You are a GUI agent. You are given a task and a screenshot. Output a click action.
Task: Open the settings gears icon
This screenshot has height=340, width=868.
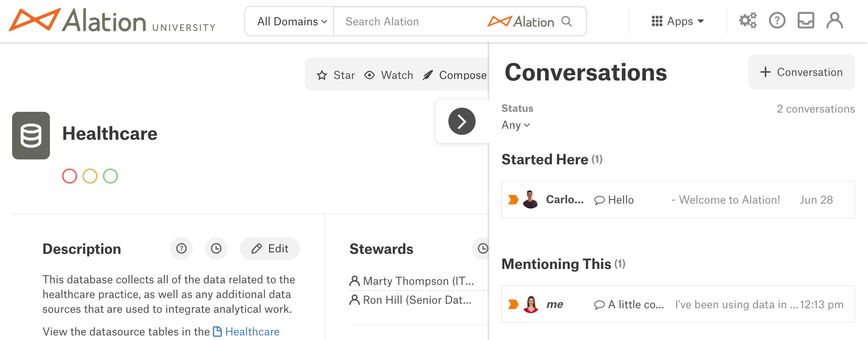click(748, 20)
